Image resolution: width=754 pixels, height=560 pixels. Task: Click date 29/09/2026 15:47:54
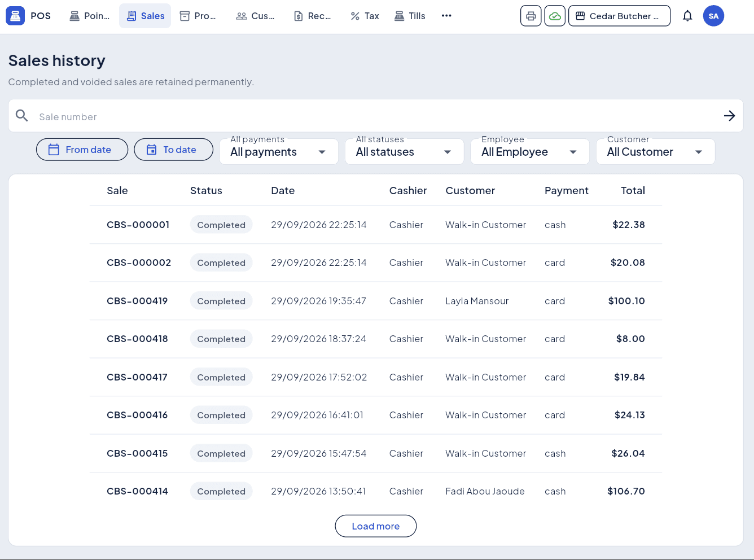tap(319, 453)
